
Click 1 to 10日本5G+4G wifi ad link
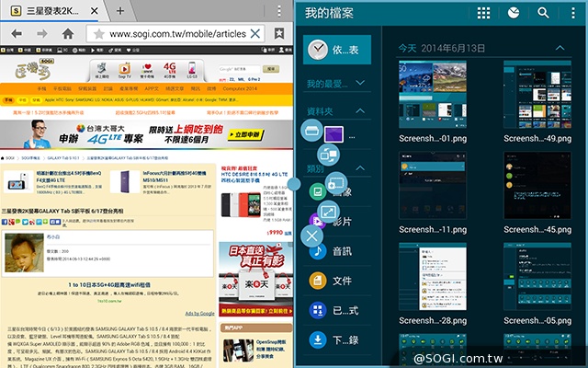coord(109,285)
